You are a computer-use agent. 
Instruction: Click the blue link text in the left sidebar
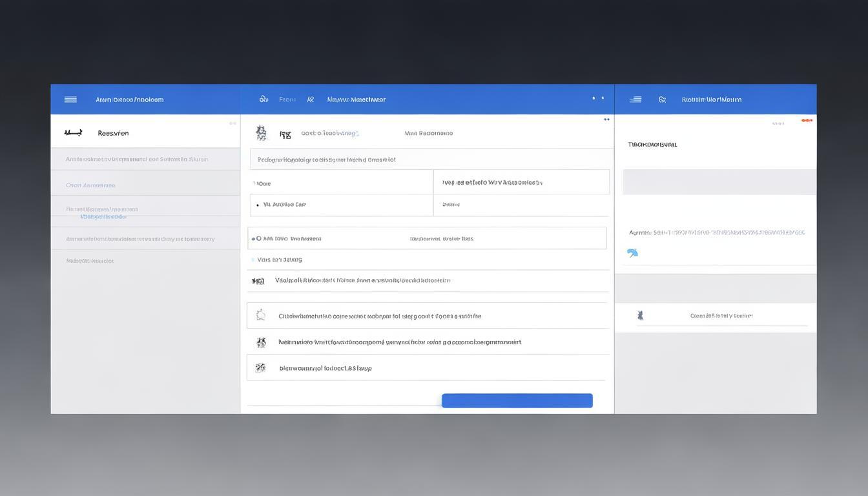tap(103, 217)
